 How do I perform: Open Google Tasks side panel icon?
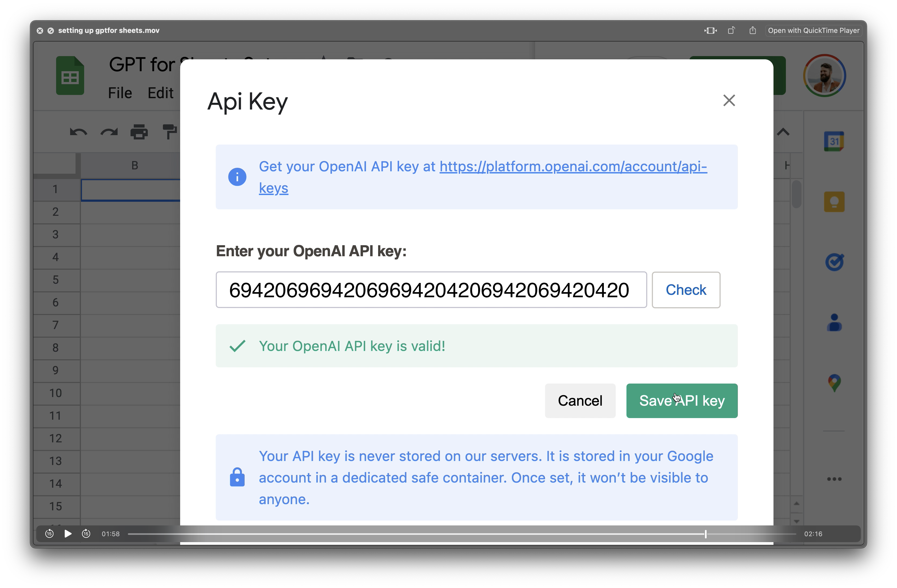tap(834, 262)
